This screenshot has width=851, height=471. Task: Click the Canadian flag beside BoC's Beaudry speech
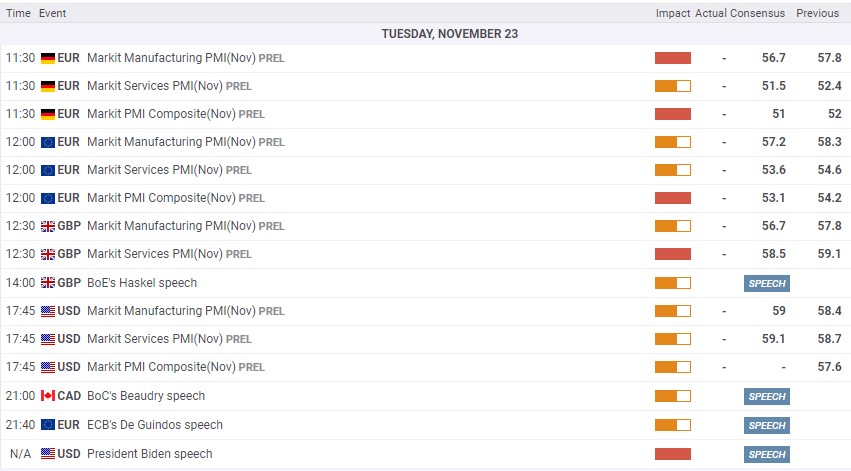click(x=47, y=396)
